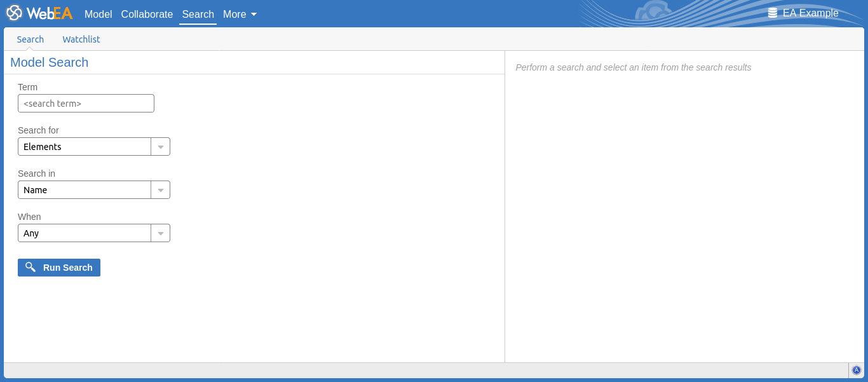Click the magnifying glass icon on Run Search
The height and width of the screenshot is (382, 868).
(x=31, y=268)
